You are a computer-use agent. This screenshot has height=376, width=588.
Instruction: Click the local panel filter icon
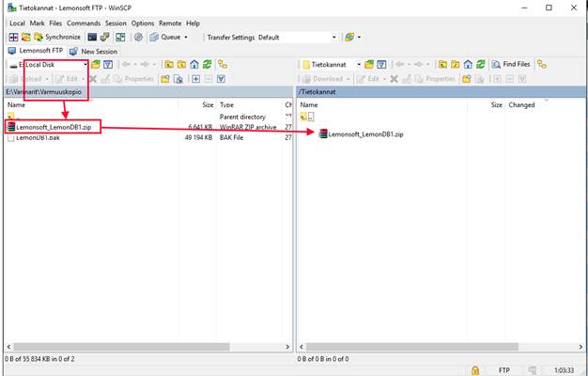(x=108, y=65)
